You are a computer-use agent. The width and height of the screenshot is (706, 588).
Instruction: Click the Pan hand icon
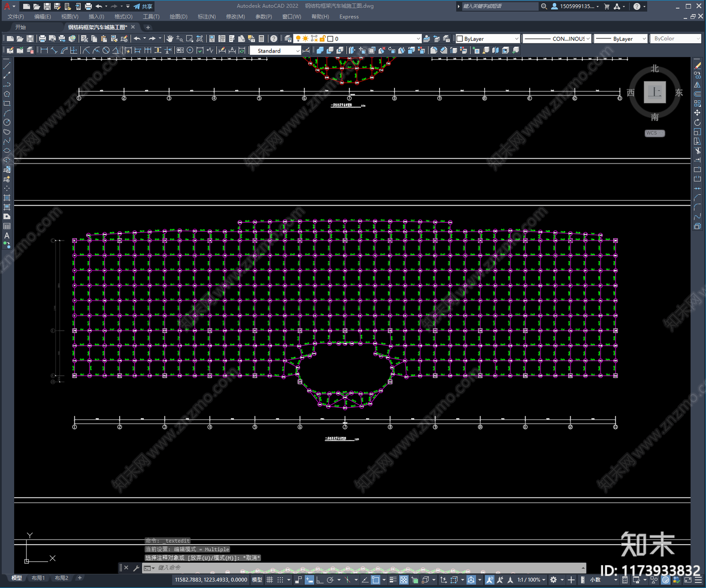point(170,39)
